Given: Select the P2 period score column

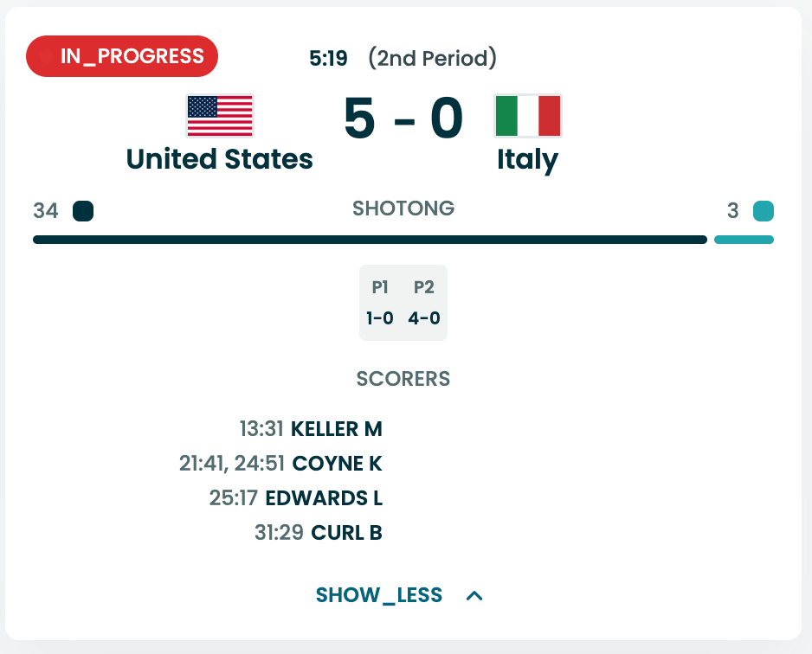Looking at the screenshot, I should pyautogui.click(x=424, y=303).
